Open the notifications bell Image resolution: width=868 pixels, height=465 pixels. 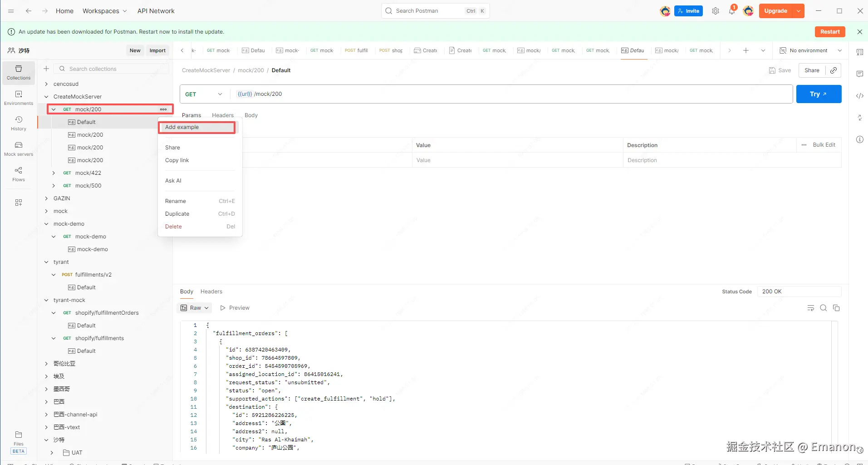click(732, 11)
